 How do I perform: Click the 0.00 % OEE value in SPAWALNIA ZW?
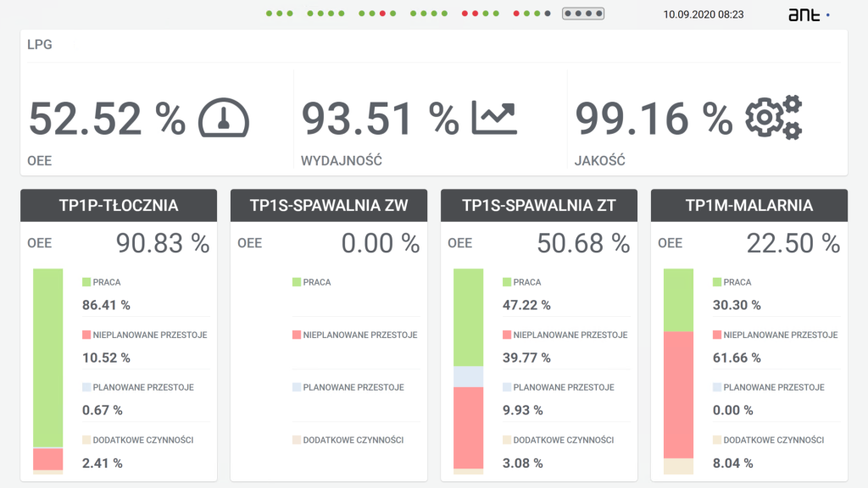tap(381, 243)
